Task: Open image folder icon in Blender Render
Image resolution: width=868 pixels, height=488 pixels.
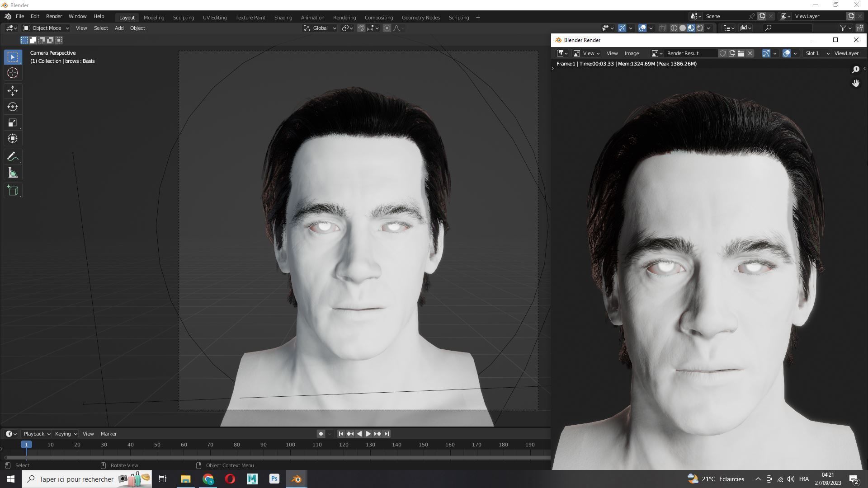Action: coord(741,53)
